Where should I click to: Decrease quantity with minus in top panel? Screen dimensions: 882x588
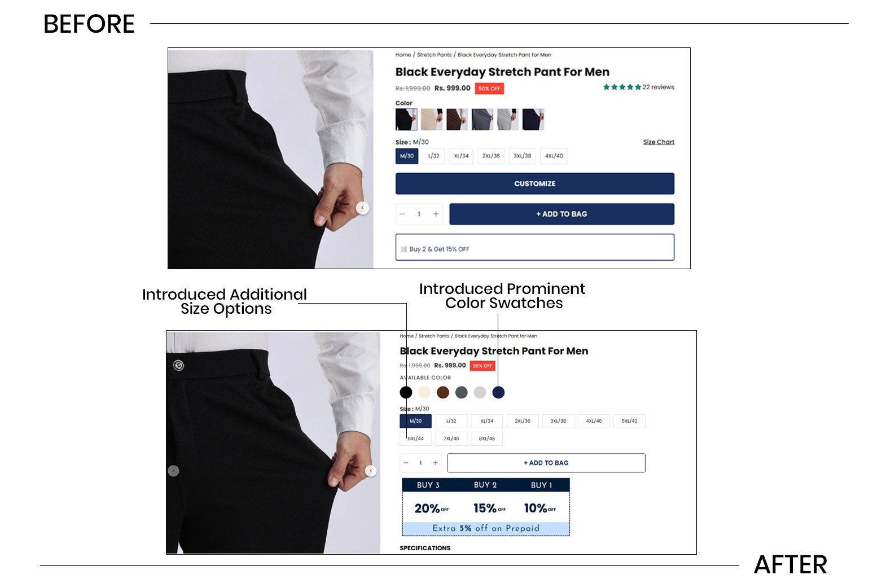tap(402, 214)
